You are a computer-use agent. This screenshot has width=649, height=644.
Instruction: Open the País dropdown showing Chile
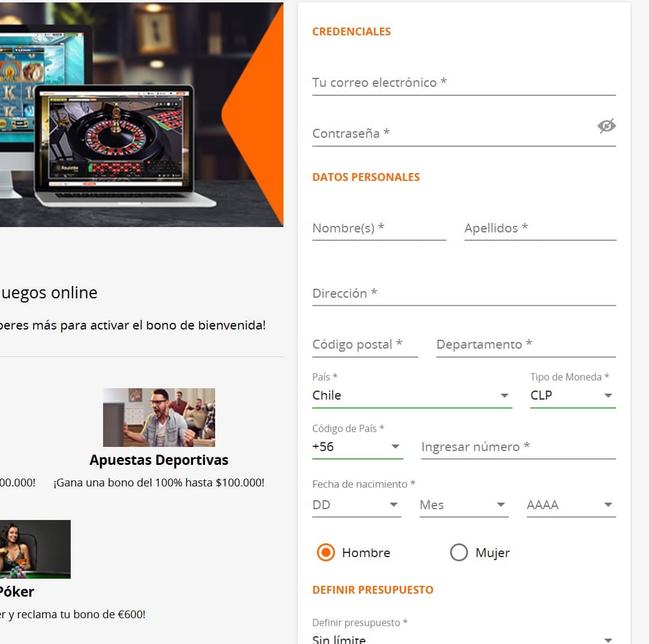[x=412, y=395]
